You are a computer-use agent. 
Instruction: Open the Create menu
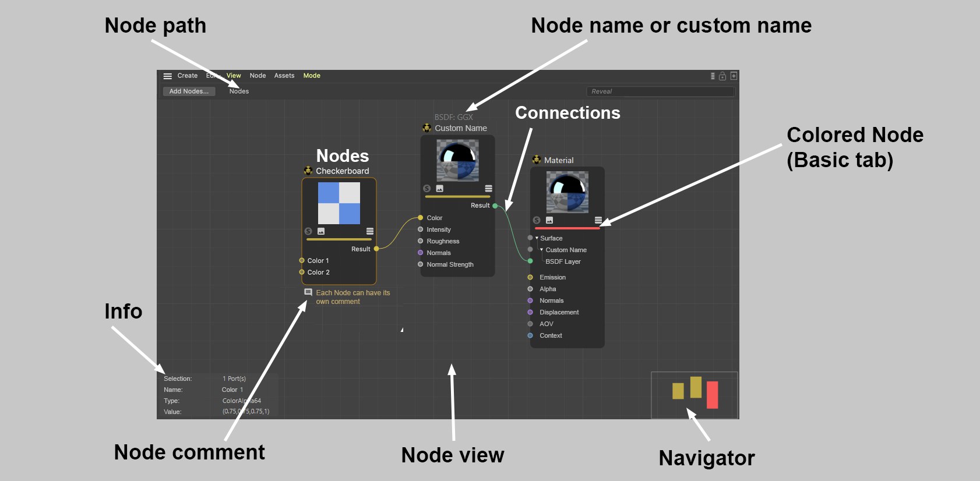[x=188, y=76]
